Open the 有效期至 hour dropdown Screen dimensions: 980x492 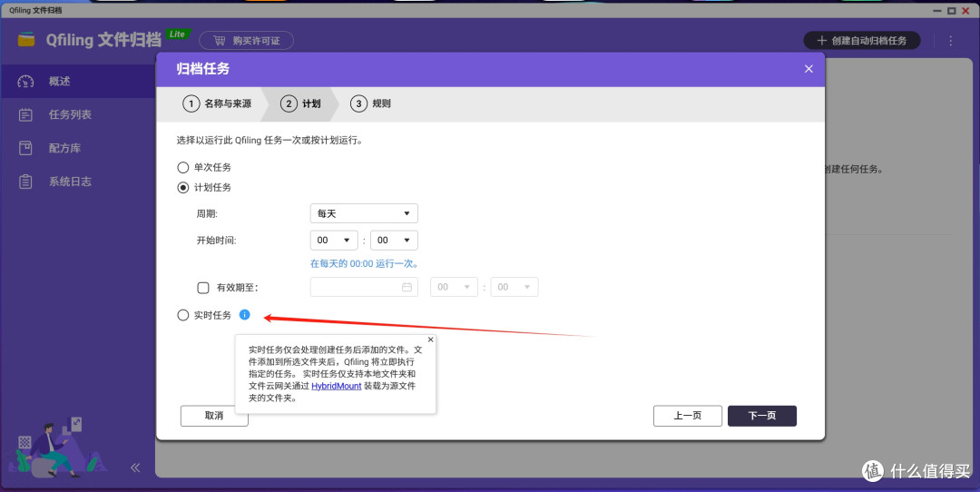pyautogui.click(x=454, y=287)
